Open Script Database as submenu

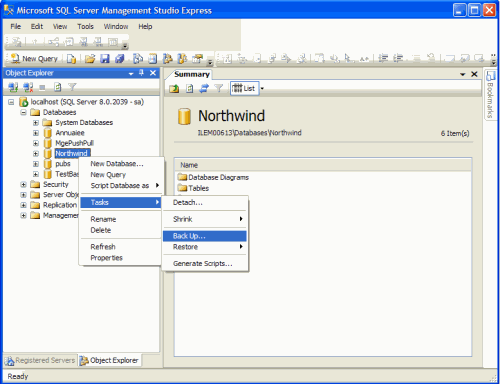[x=121, y=186]
